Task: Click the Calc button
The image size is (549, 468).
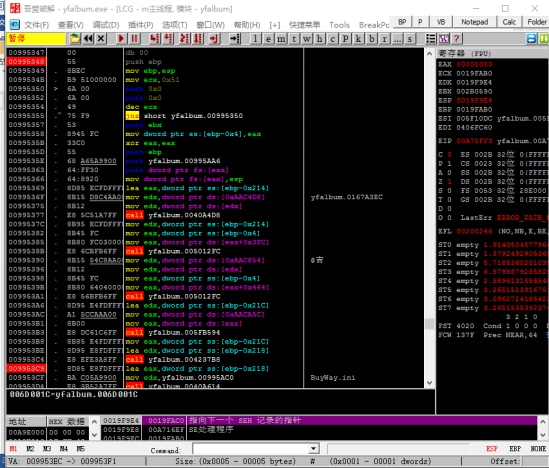Action: point(509,22)
